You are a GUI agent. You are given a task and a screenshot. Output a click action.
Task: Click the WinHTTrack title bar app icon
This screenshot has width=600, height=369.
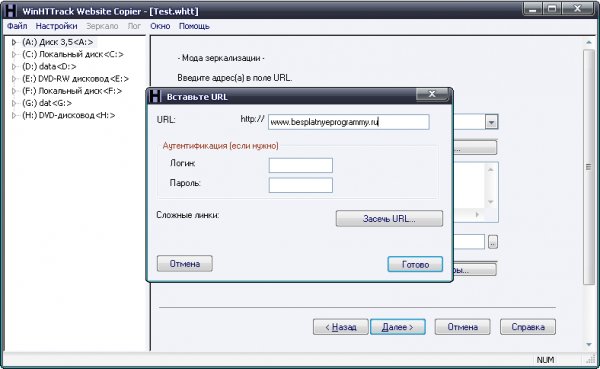[11, 10]
